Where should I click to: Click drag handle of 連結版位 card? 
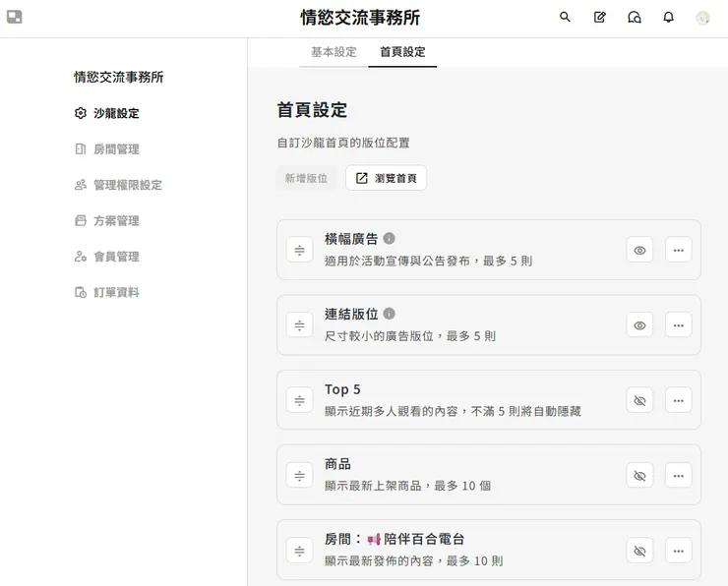coord(299,325)
